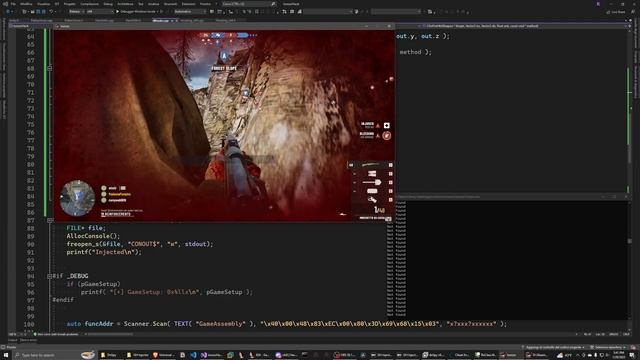Collapse the code block at line 68
The height and width of the screenshot is (360, 640).
click(50, 68)
